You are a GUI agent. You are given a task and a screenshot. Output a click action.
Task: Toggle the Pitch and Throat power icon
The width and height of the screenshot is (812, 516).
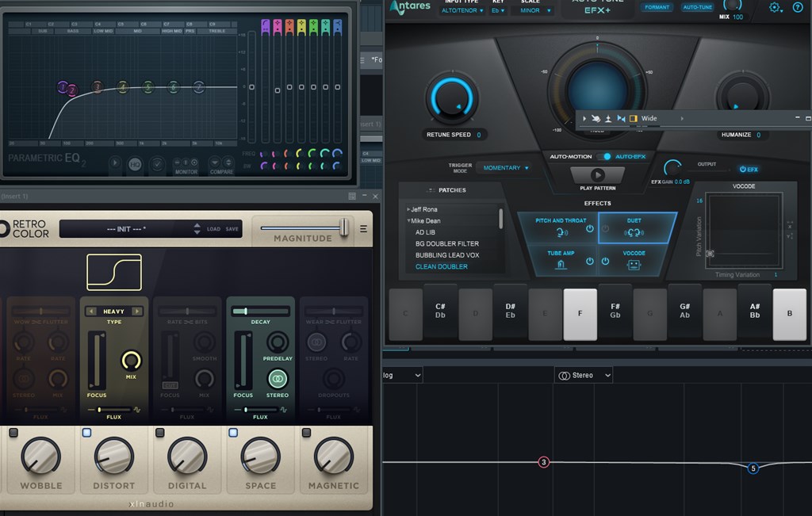tap(589, 229)
